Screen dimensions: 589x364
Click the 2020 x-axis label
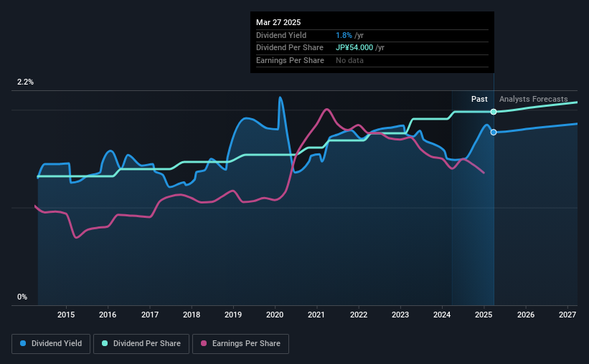click(x=275, y=315)
